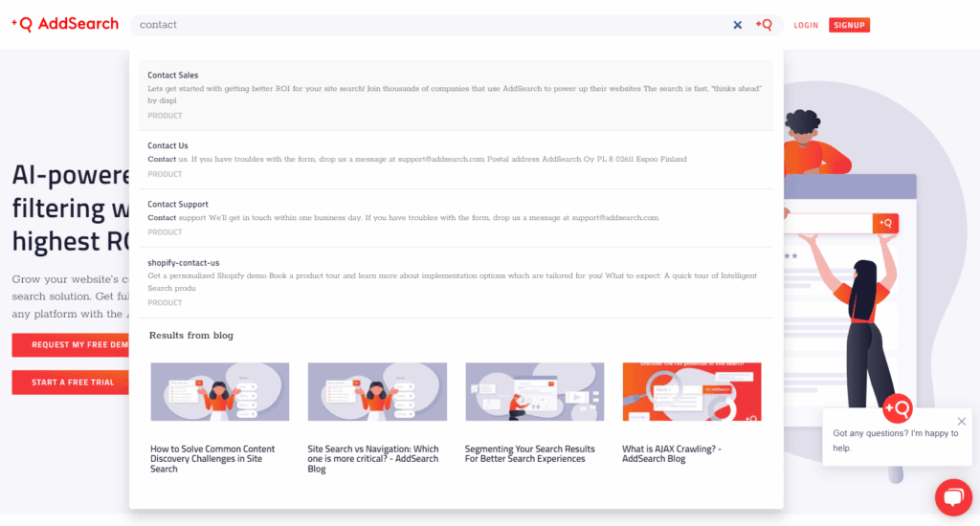Click the Start a Free Trial button

73,383
